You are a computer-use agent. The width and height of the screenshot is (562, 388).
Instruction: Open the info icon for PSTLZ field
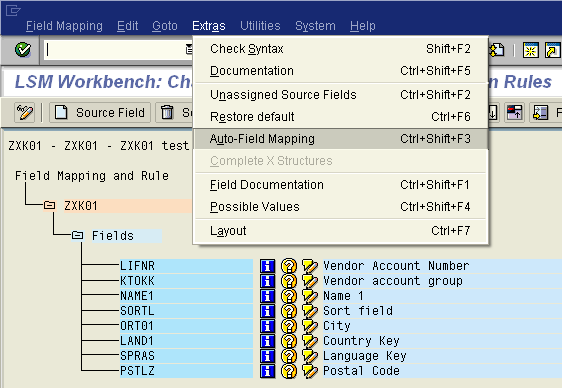[x=267, y=371]
